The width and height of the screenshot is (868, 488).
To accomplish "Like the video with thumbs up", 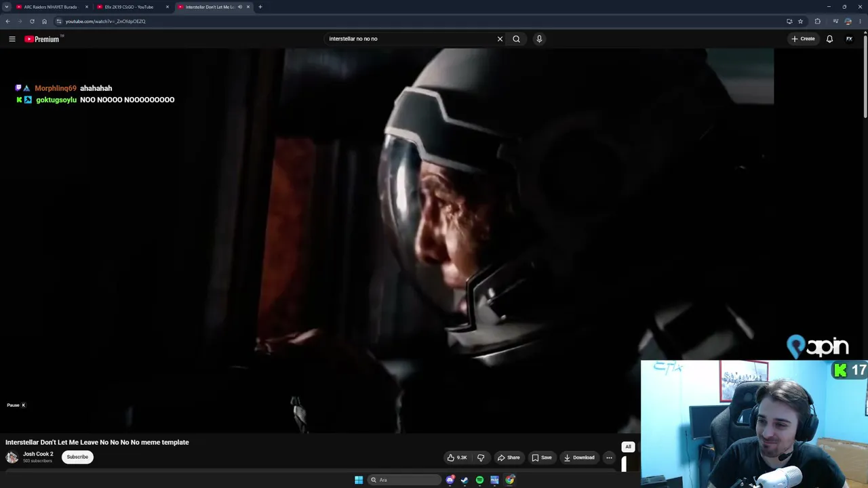I will pos(457,457).
